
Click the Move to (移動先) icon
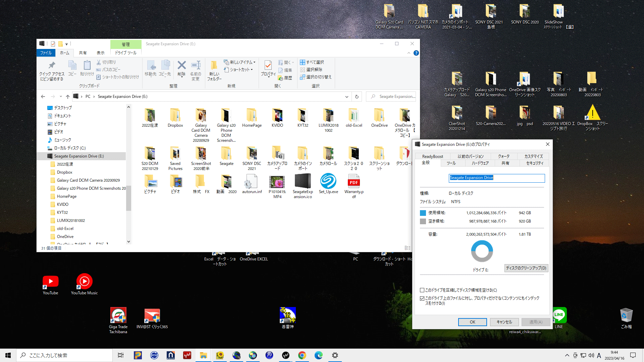(x=151, y=68)
